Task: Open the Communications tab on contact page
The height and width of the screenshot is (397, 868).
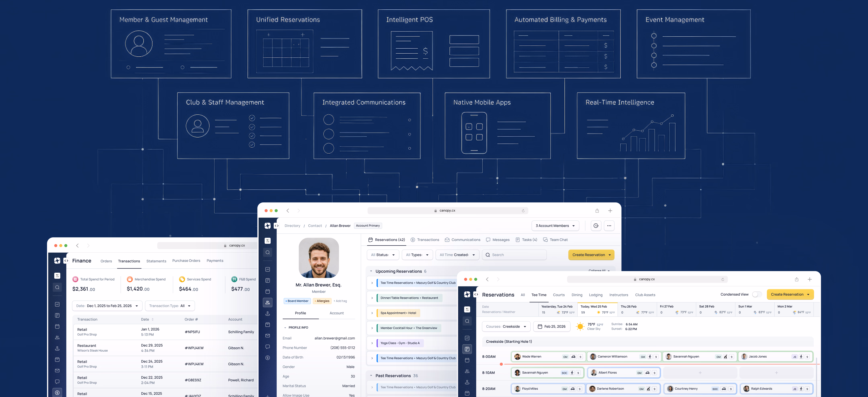Action: [462, 240]
